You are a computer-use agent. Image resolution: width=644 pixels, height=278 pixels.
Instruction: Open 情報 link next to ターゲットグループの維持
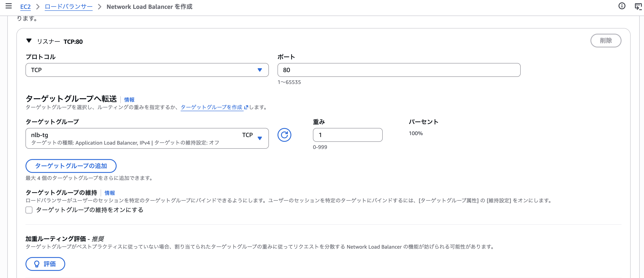click(109, 193)
